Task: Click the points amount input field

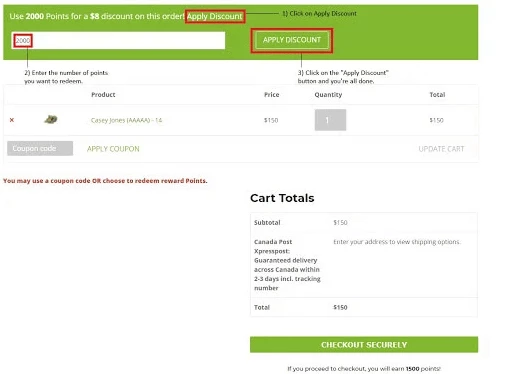Action: point(118,40)
